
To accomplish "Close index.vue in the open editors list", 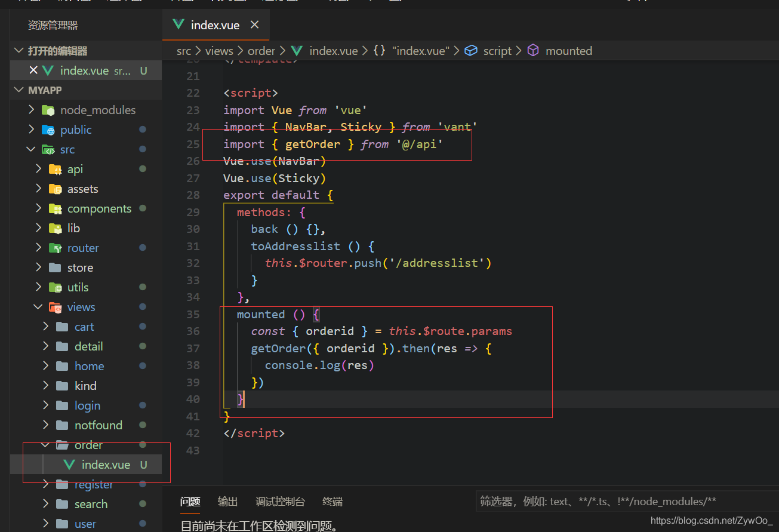I will click(33, 70).
